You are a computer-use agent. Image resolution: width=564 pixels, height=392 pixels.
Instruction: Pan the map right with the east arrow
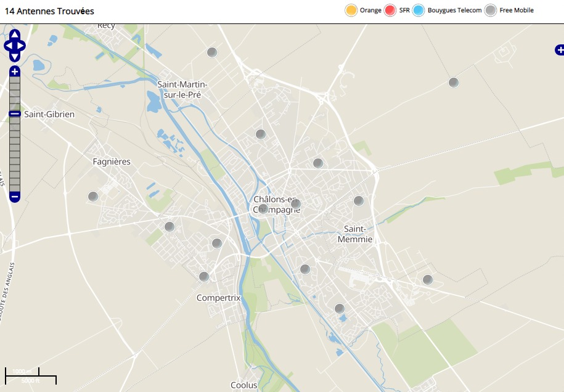pyautogui.click(x=21, y=46)
